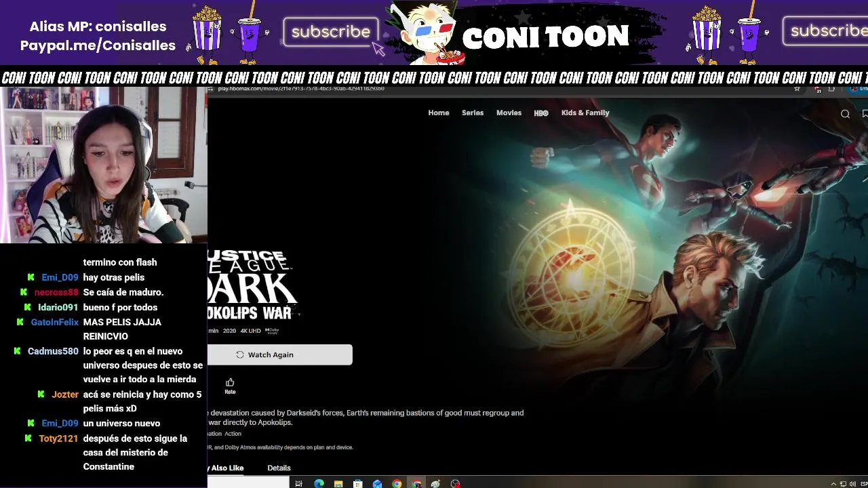Screen dimensions: 868x488
Task: Click the volume speaker tray icon
Action: tap(851, 483)
